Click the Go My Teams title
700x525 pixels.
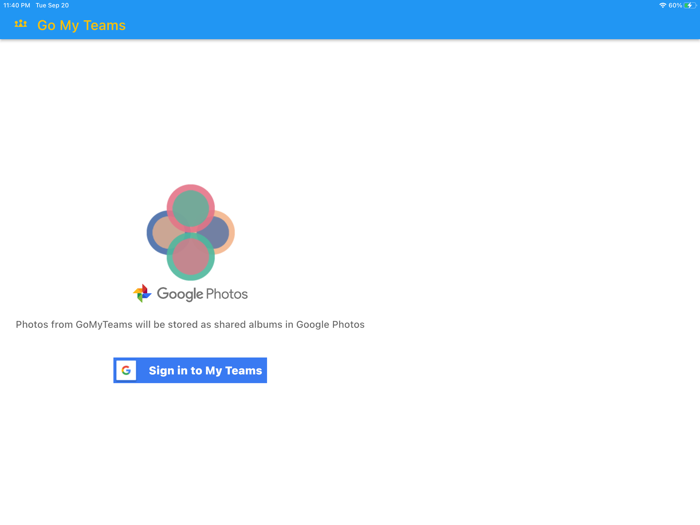click(x=81, y=25)
